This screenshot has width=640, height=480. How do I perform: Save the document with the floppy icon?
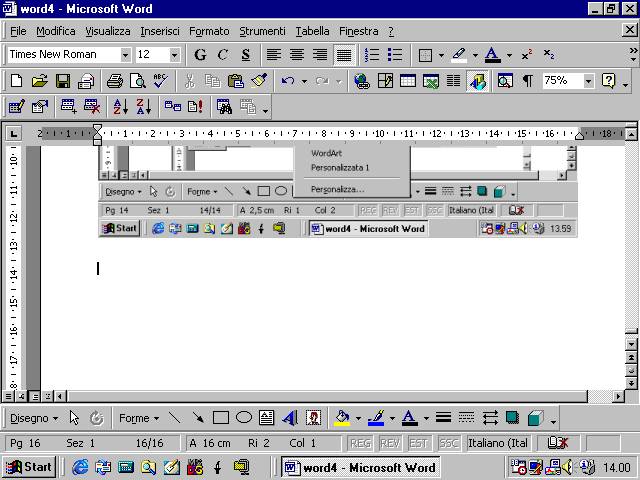[x=63, y=81]
